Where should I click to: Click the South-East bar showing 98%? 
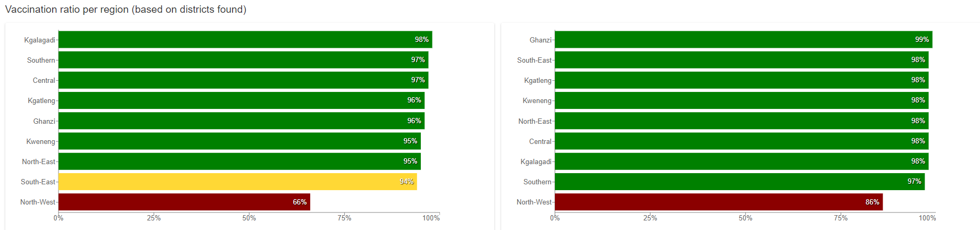click(x=741, y=60)
